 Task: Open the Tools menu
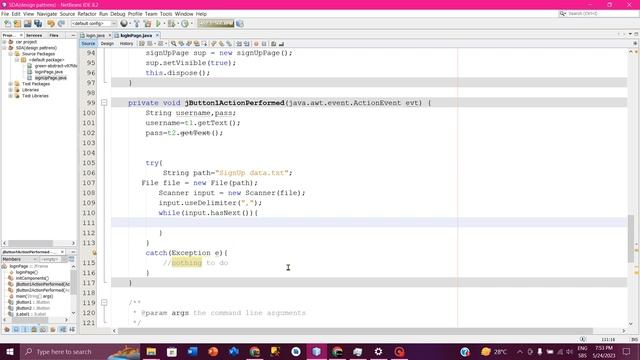pos(166,14)
